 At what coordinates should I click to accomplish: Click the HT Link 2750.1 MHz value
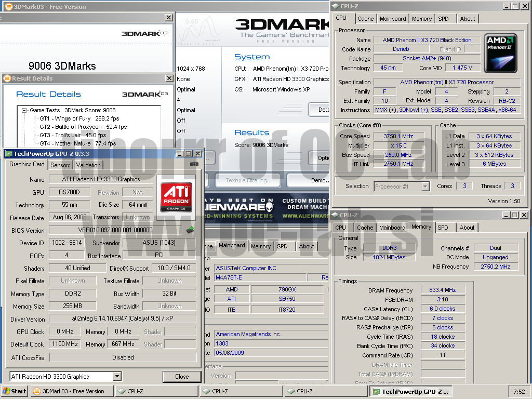coord(398,164)
